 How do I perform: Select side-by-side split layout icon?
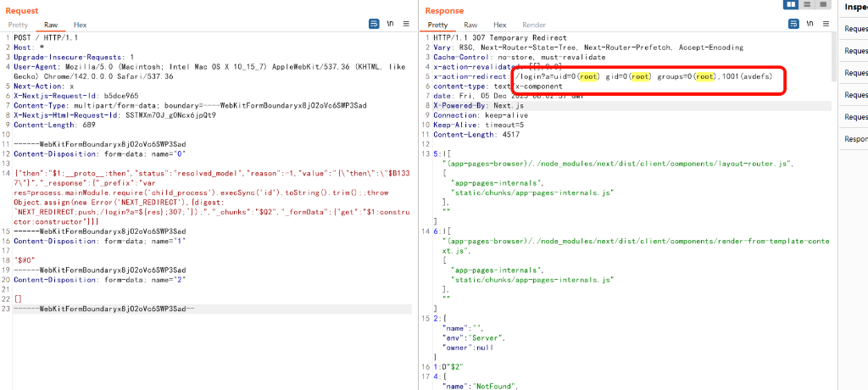792,5
